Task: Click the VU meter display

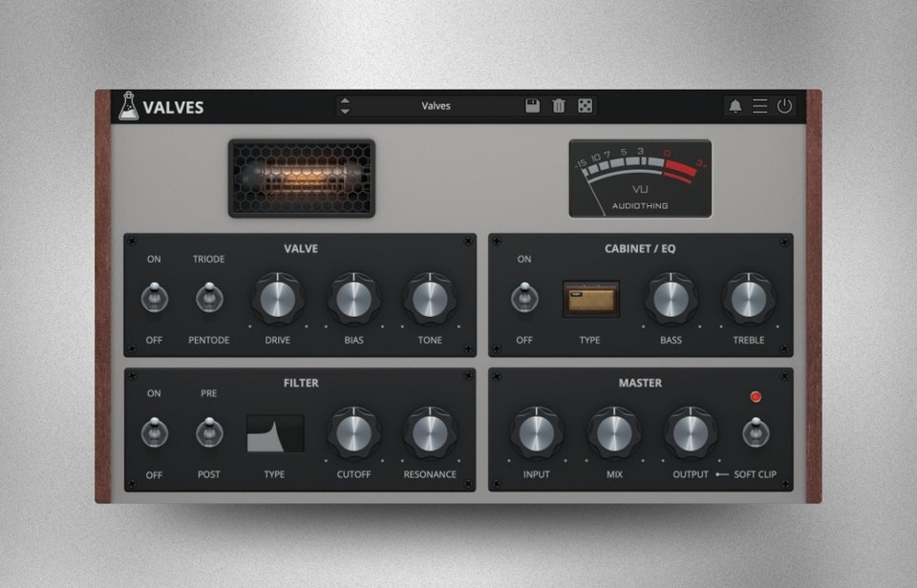Action: point(640,178)
